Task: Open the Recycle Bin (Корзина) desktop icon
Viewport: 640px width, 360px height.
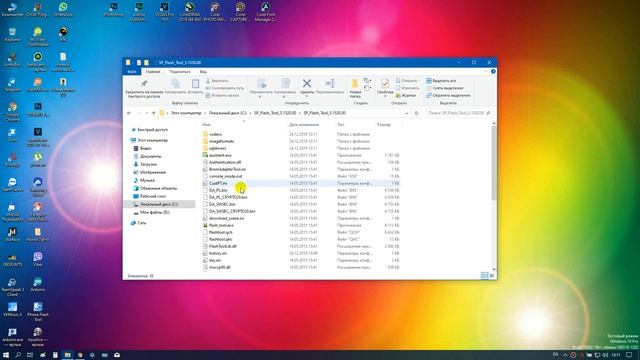Action: (x=12, y=35)
